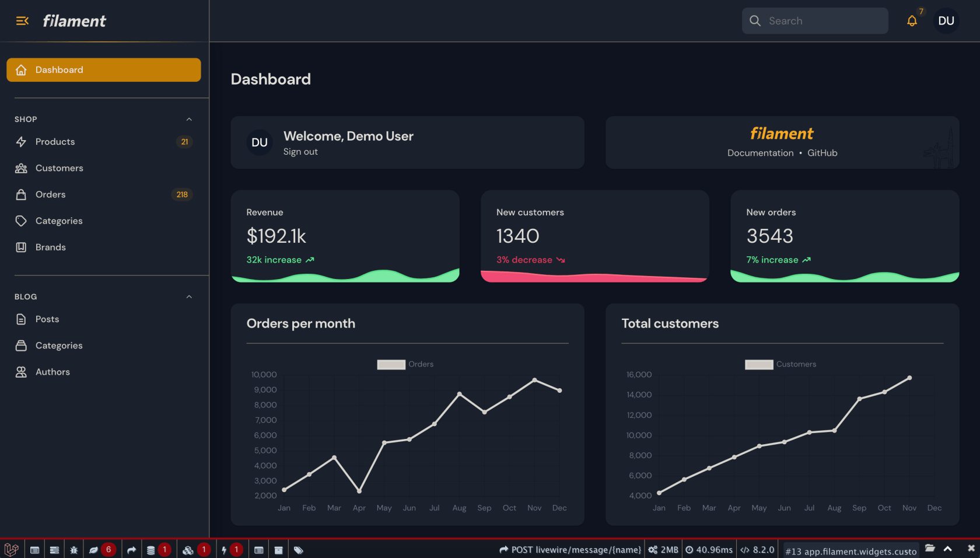The image size is (980, 558).
Task: Collapse the SHOP navigation group
Action: tap(189, 119)
